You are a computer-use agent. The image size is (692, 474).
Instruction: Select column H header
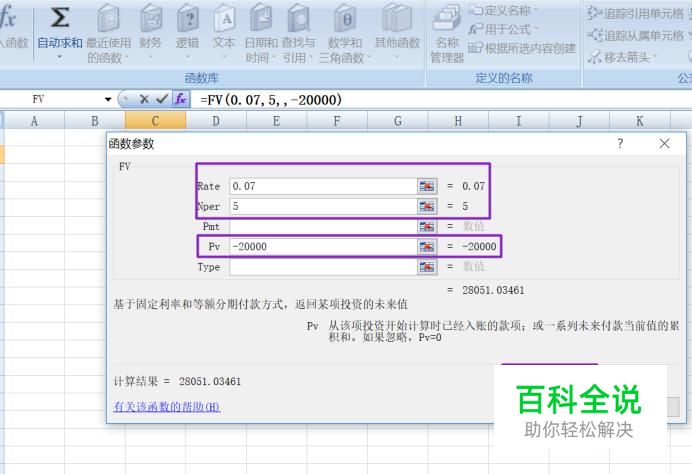point(458,120)
